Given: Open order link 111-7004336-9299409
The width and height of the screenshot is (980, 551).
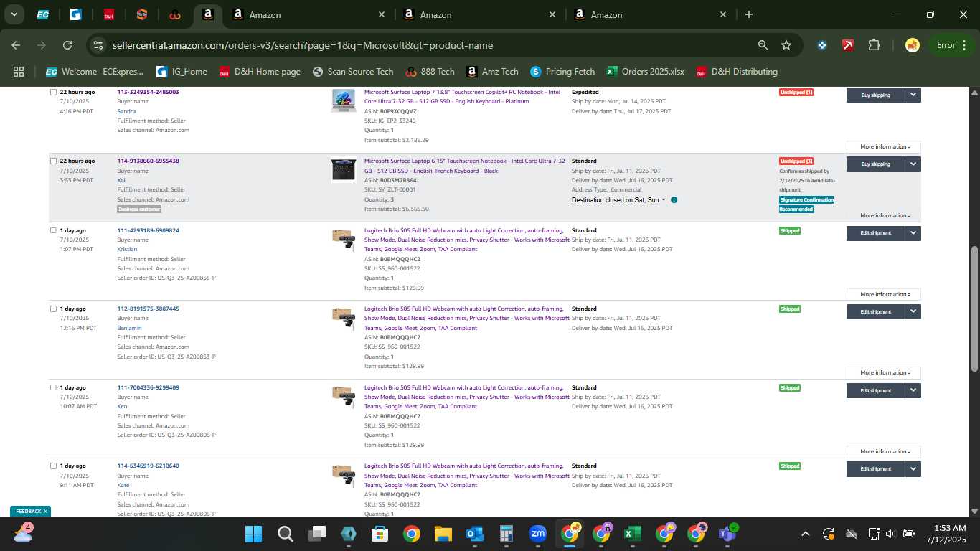Looking at the screenshot, I should tap(148, 387).
